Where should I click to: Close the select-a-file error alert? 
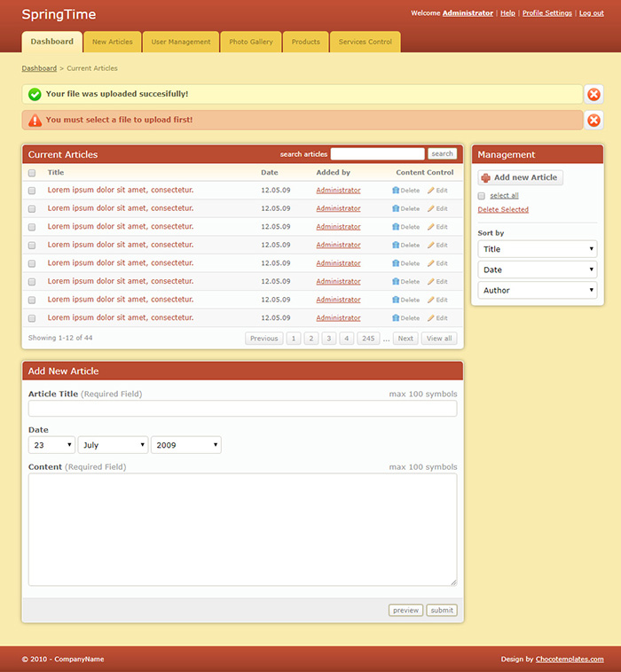(x=593, y=120)
